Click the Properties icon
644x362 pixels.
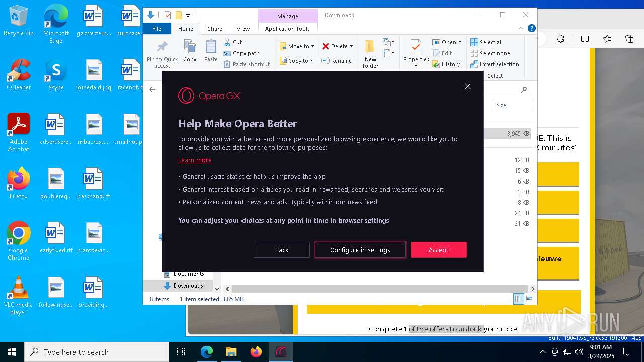[x=416, y=47]
